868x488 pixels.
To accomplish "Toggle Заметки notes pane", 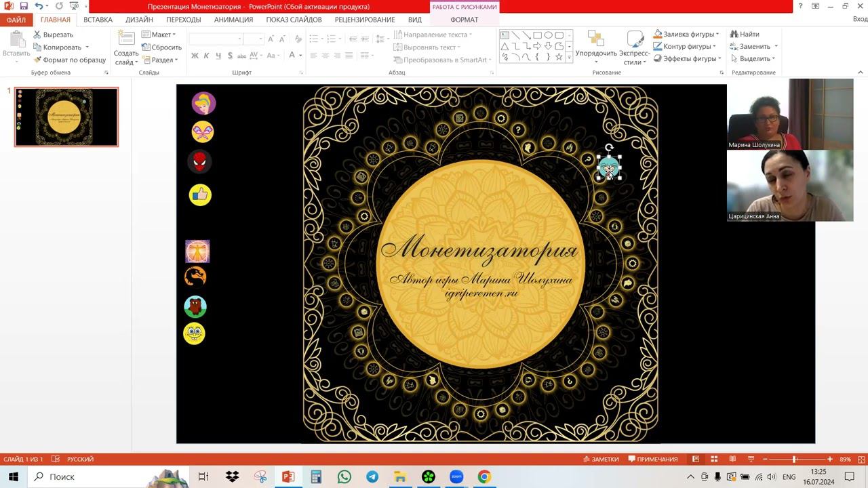I will (x=601, y=459).
